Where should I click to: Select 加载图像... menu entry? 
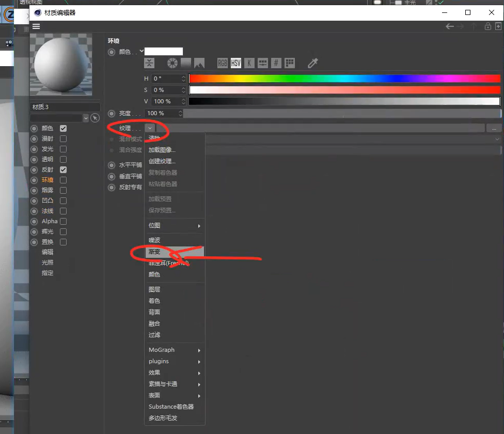point(162,150)
